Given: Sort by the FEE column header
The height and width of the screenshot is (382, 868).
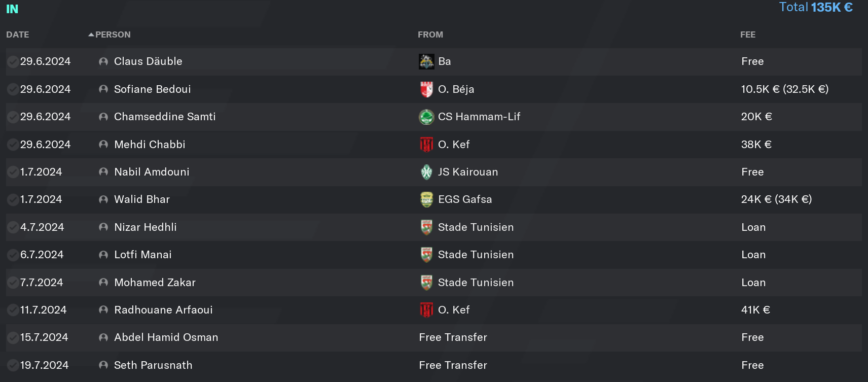Looking at the screenshot, I should pos(748,34).
